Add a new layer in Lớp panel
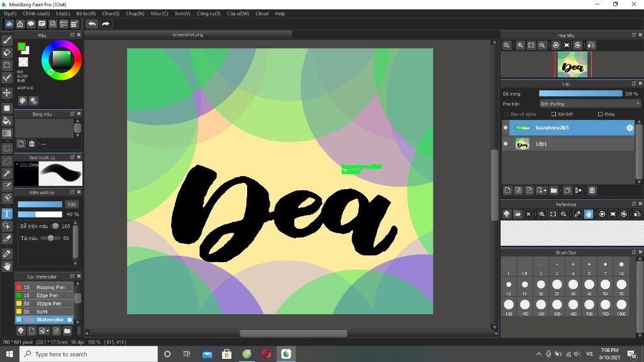 508,190
